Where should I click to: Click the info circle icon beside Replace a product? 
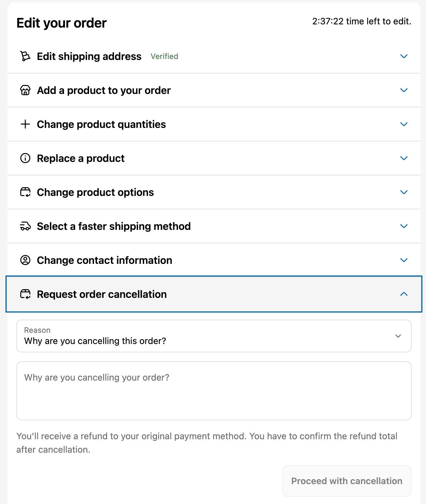(25, 158)
